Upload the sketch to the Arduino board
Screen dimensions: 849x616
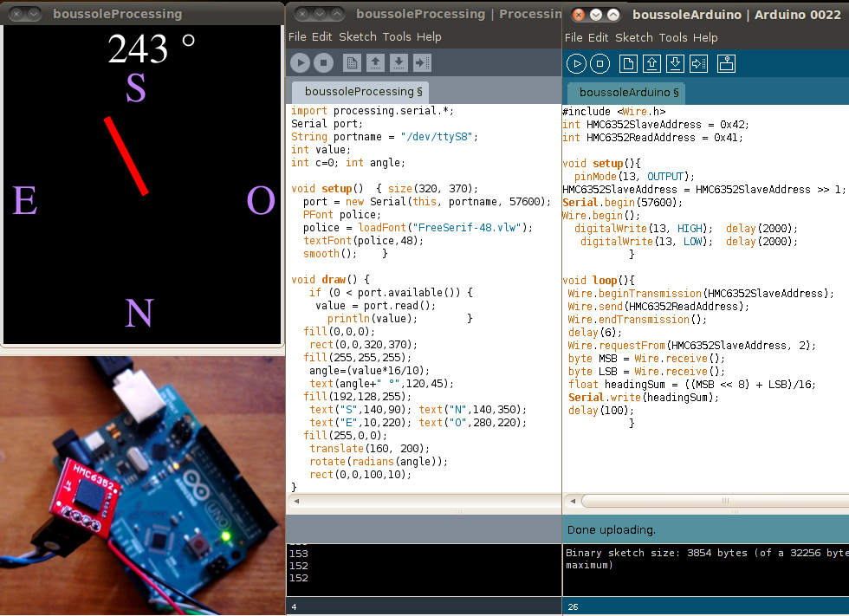click(698, 63)
